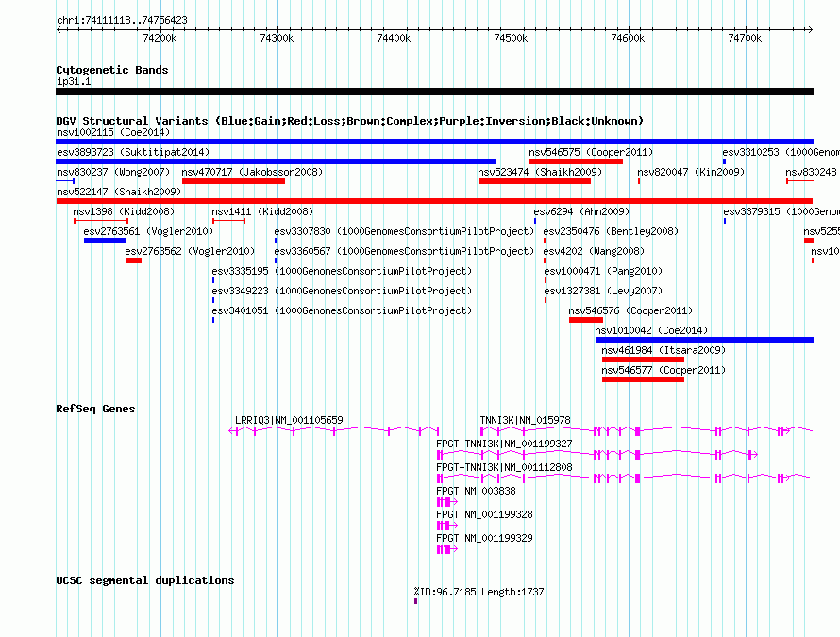The width and height of the screenshot is (840, 637).
Task: Click the 74400k ruler tick label
Action: [x=394, y=38]
